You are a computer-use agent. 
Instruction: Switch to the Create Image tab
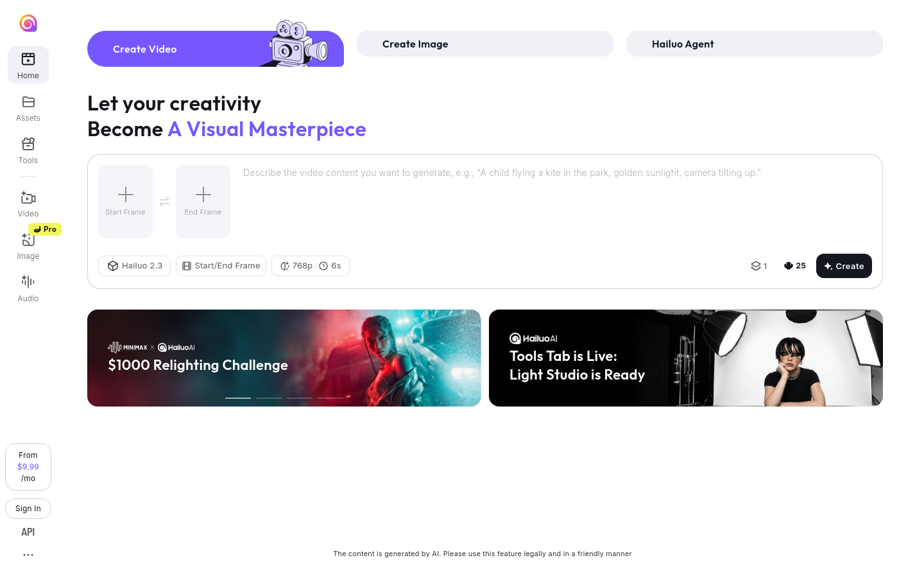pos(485,44)
